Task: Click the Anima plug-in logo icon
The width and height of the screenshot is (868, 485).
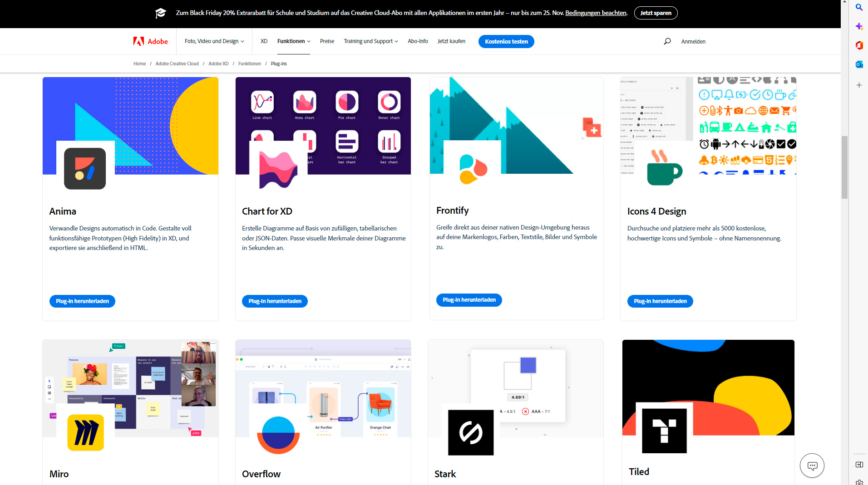Action: (85, 169)
